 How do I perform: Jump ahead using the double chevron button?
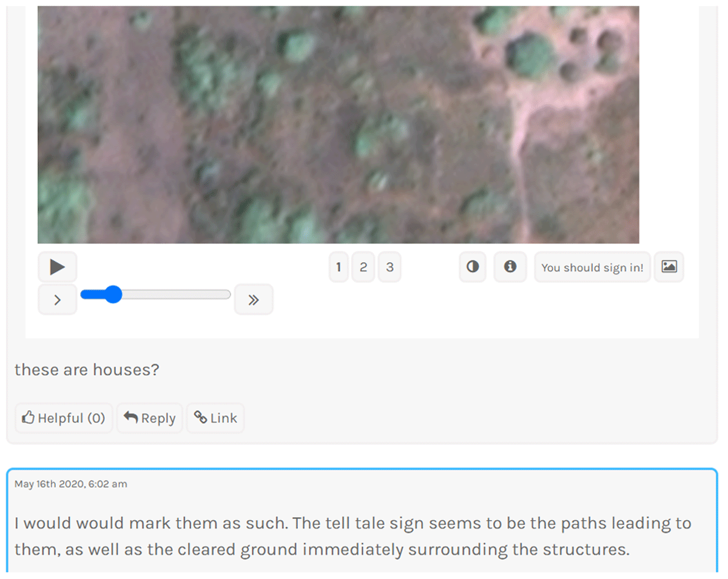click(254, 299)
